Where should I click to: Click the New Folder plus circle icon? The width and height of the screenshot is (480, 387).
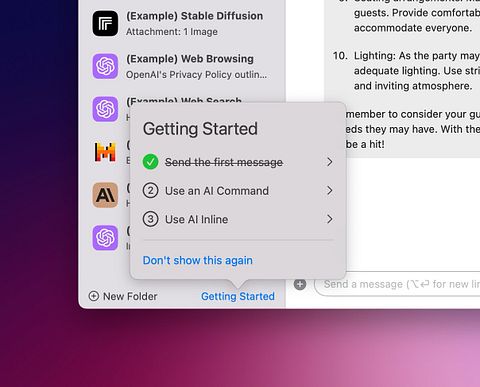tap(94, 296)
